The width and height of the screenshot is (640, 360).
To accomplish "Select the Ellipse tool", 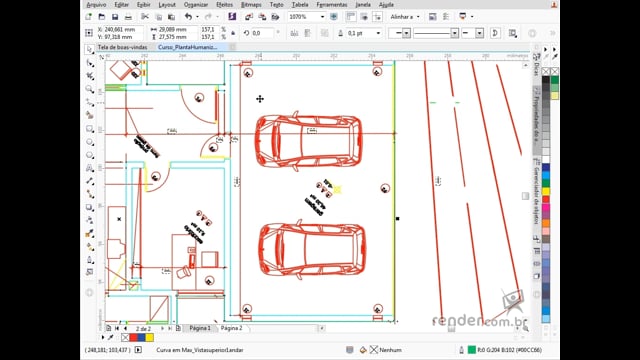I will pyautogui.click(x=89, y=142).
